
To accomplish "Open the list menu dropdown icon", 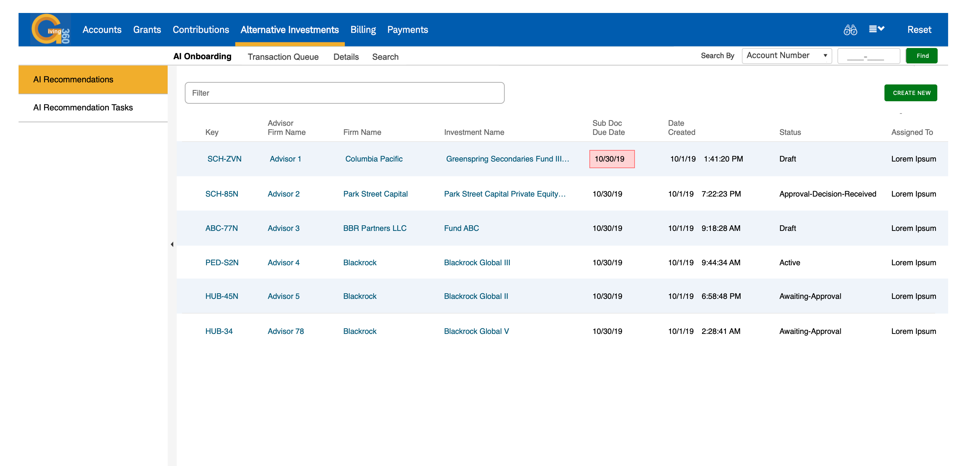I will pyautogui.click(x=876, y=29).
